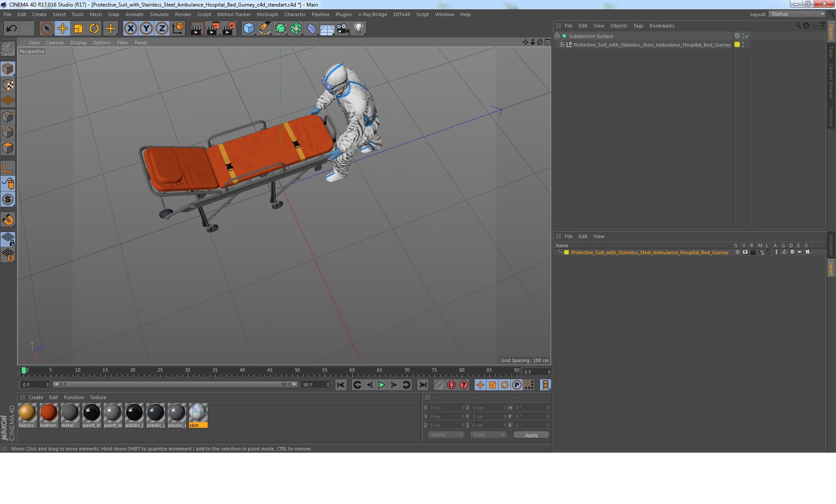The width and height of the screenshot is (836, 504).
Task: Add a Cube primitive object
Action: [x=249, y=29]
